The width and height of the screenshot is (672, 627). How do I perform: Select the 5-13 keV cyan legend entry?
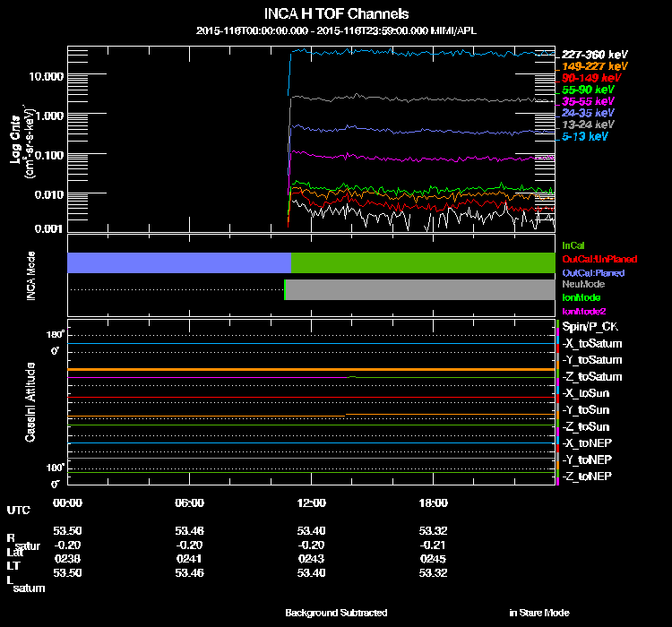click(584, 136)
